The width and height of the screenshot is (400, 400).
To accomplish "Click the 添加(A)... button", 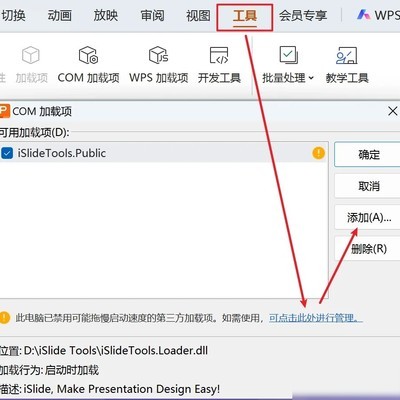I will pos(368,217).
